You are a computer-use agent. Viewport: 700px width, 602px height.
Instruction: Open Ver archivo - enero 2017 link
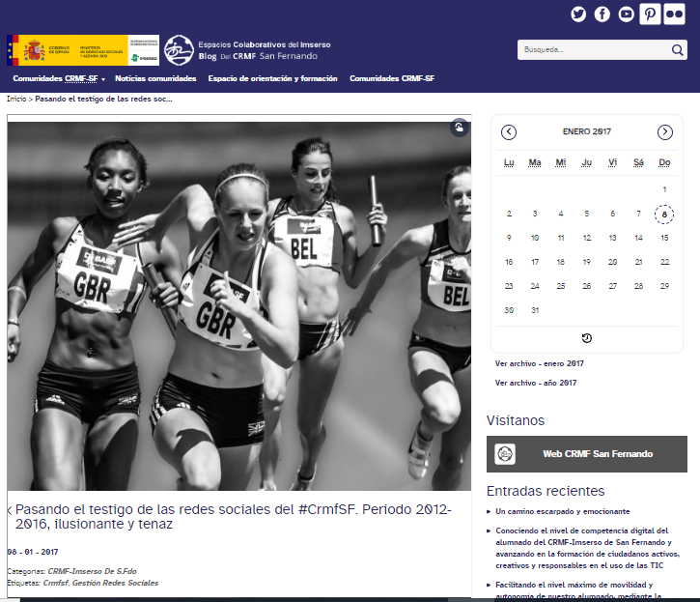(539, 363)
